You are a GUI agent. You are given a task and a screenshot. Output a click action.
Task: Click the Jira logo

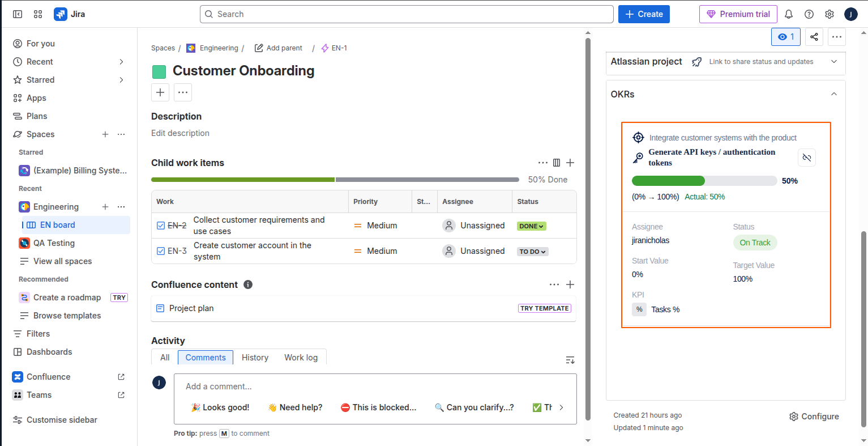[x=70, y=14]
